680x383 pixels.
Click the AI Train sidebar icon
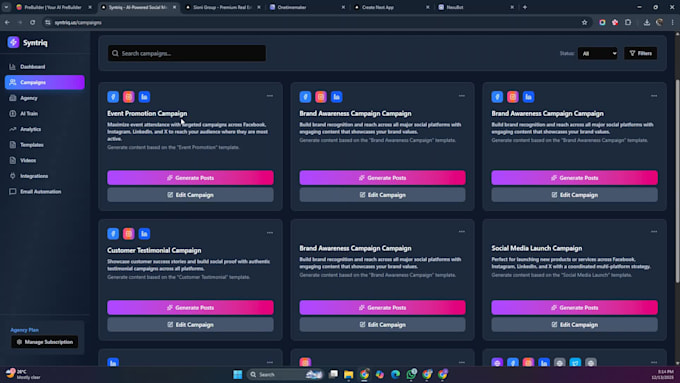13,114
